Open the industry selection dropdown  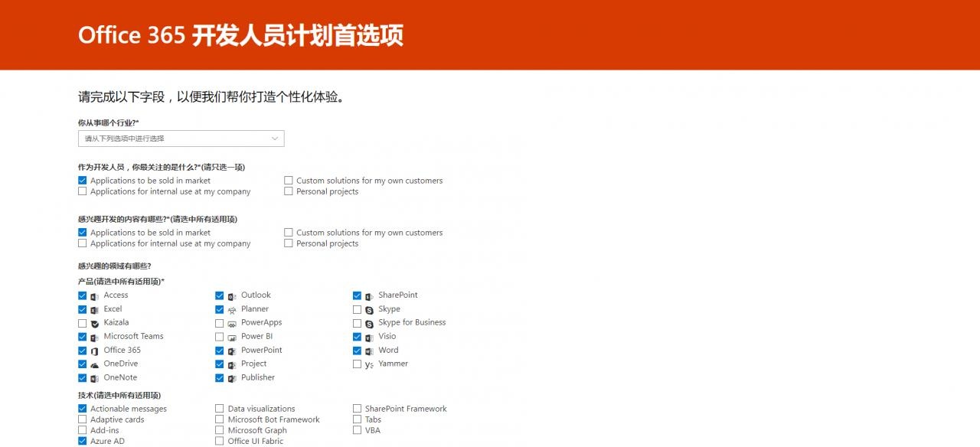pyautogui.click(x=181, y=139)
